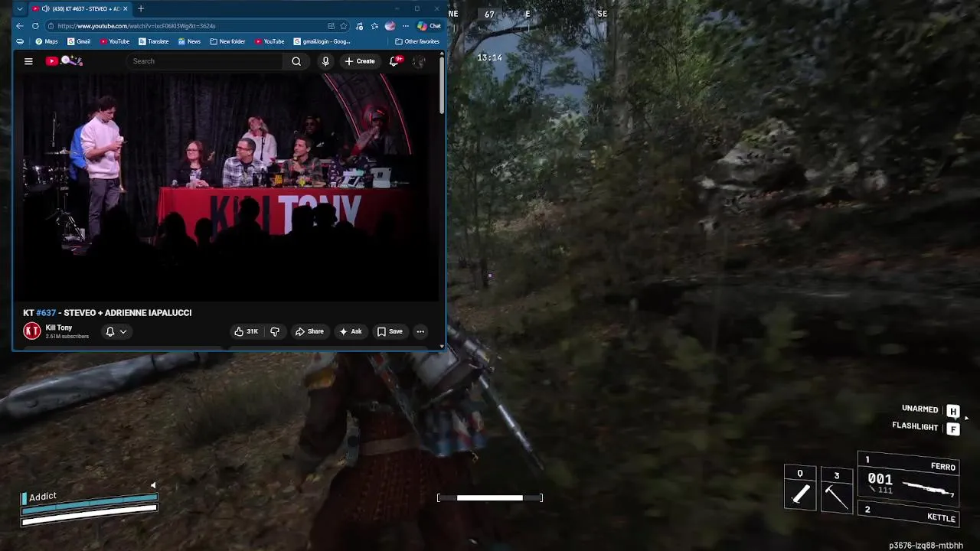Expand notification bell subscription dropdown

[116, 331]
